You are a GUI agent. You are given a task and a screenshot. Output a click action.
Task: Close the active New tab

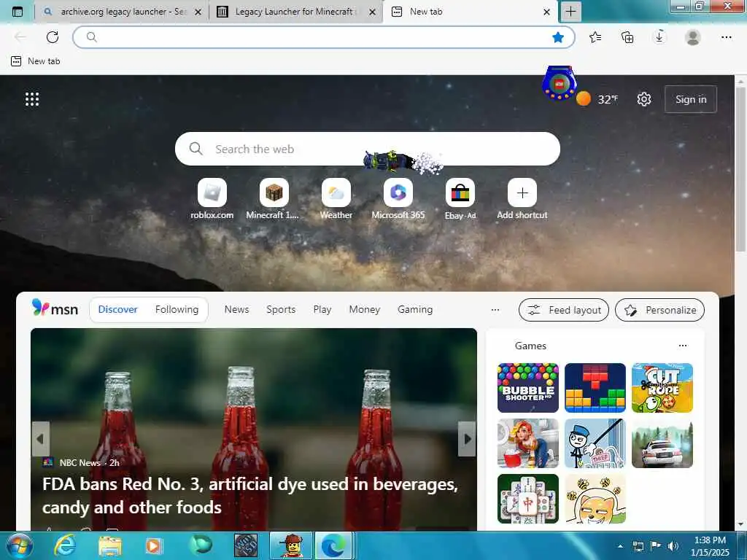(547, 12)
